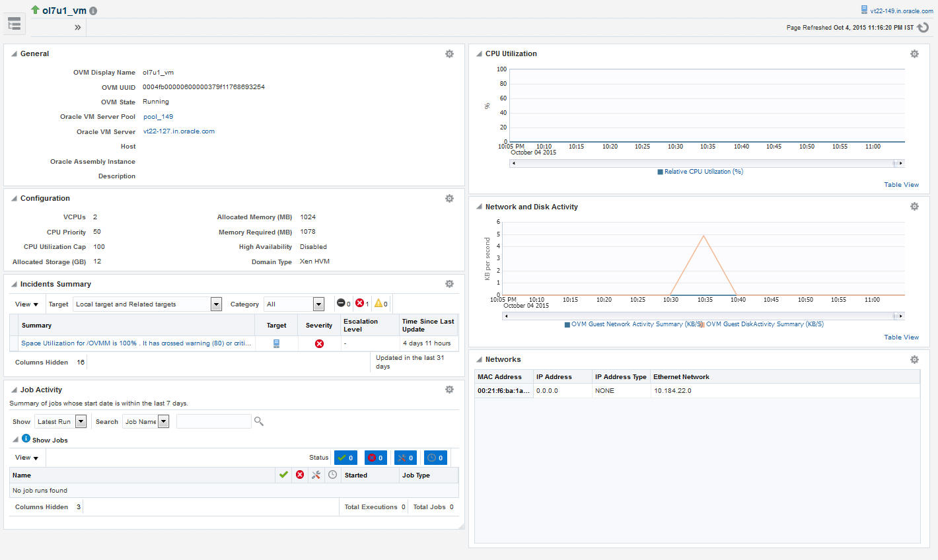The width and height of the screenshot is (938, 560).
Task: Click the info icon beside ol7u1_vm
Action: tap(93, 11)
